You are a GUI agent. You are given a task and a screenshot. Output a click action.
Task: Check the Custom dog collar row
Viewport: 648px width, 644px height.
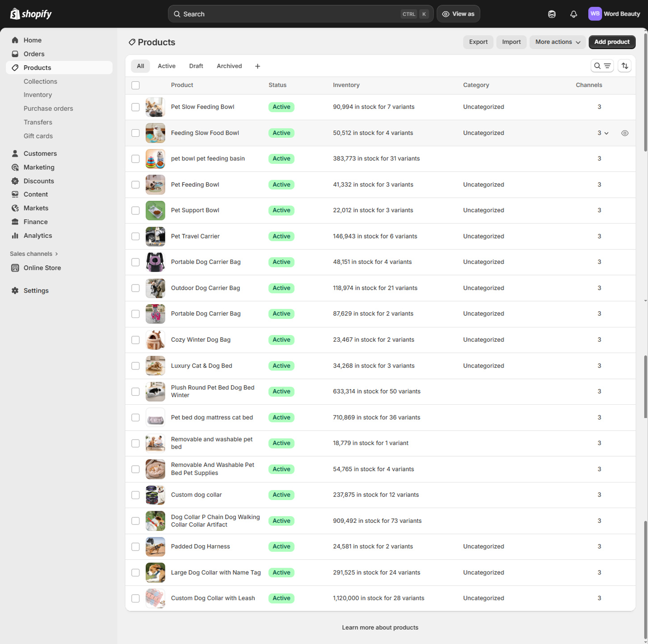[x=135, y=495]
